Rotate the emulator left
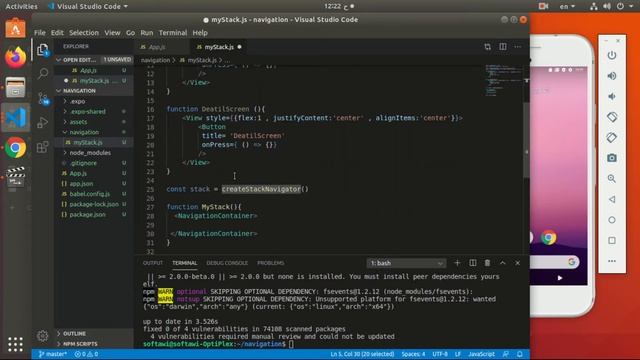This screenshot has height=360, width=640. 611,117
